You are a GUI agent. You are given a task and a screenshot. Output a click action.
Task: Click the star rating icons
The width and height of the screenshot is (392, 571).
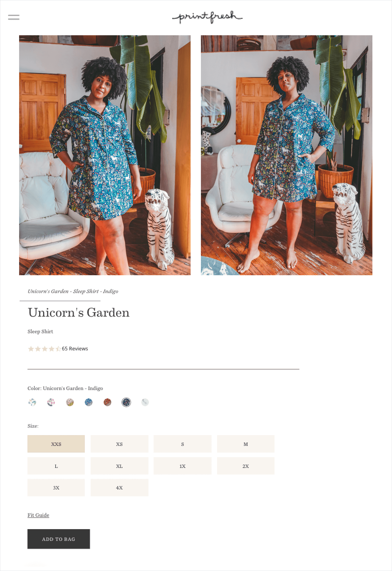pos(45,349)
